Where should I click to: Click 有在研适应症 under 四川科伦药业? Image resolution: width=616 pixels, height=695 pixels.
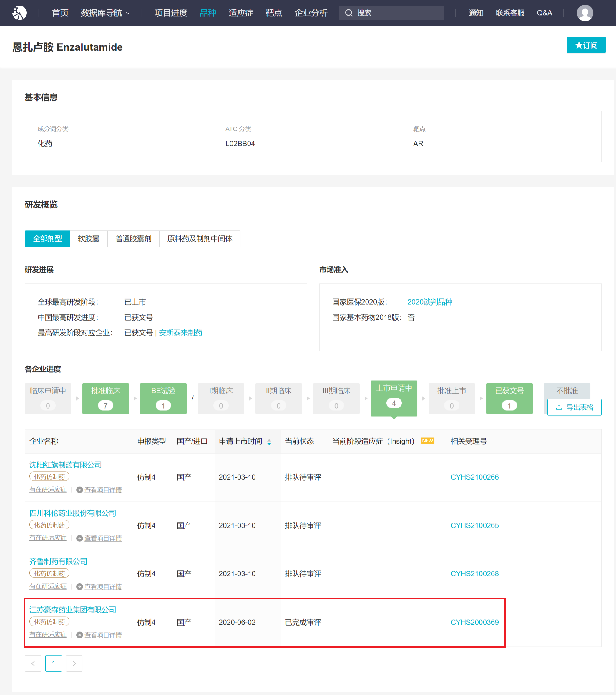48,538
